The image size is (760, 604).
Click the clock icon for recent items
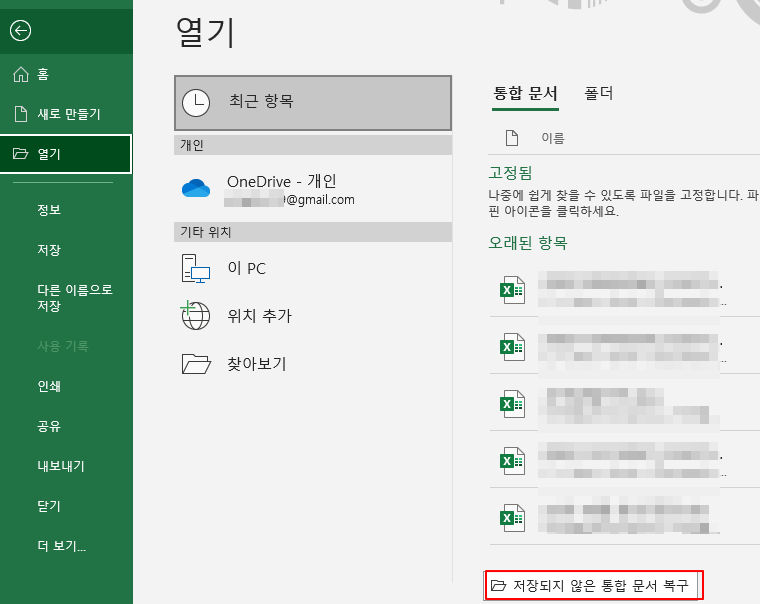pos(196,103)
